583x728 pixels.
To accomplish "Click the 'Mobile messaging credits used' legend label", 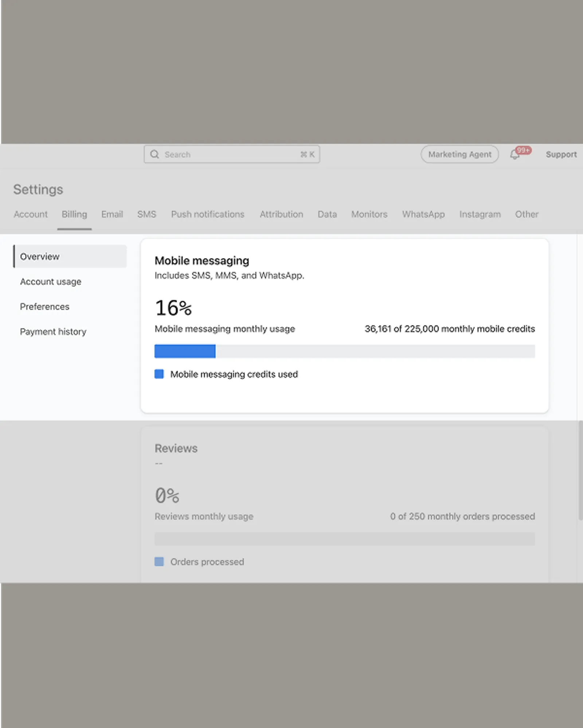I will pos(234,374).
